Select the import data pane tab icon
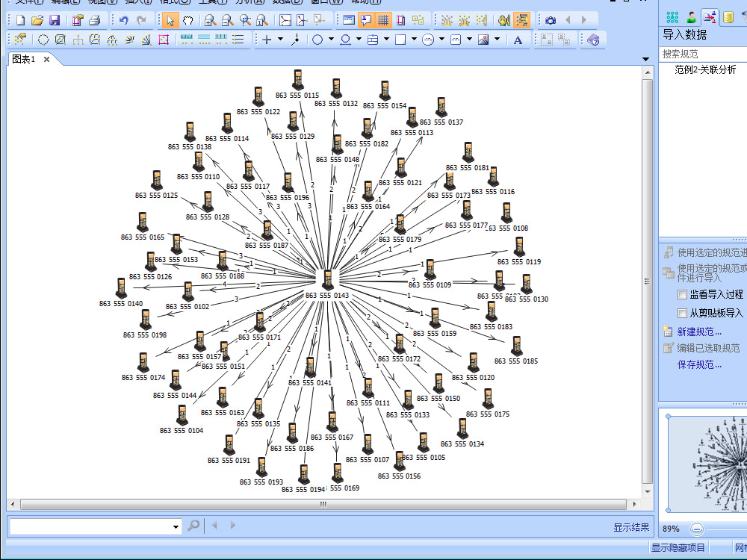 710,18
